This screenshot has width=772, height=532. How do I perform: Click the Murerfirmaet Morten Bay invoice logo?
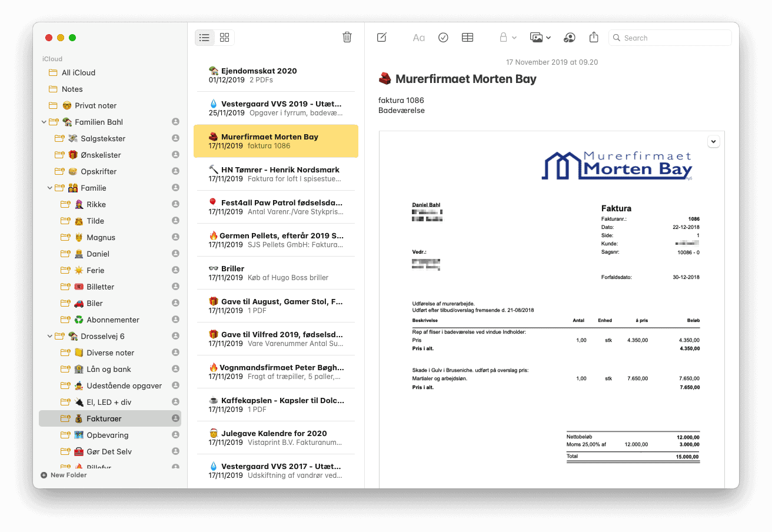click(617, 165)
